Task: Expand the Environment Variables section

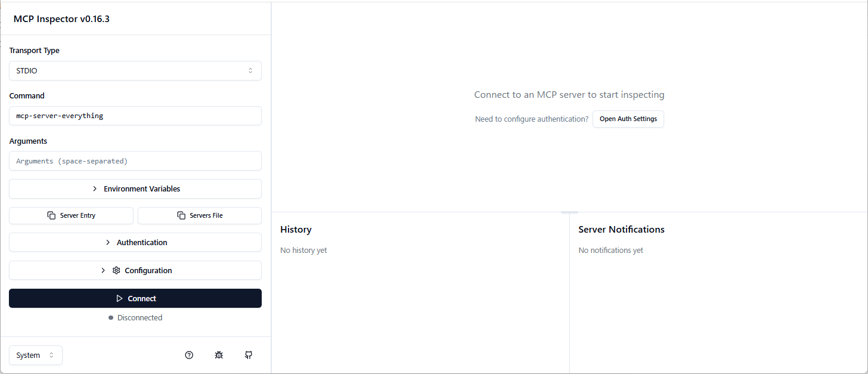Action: 135,188
